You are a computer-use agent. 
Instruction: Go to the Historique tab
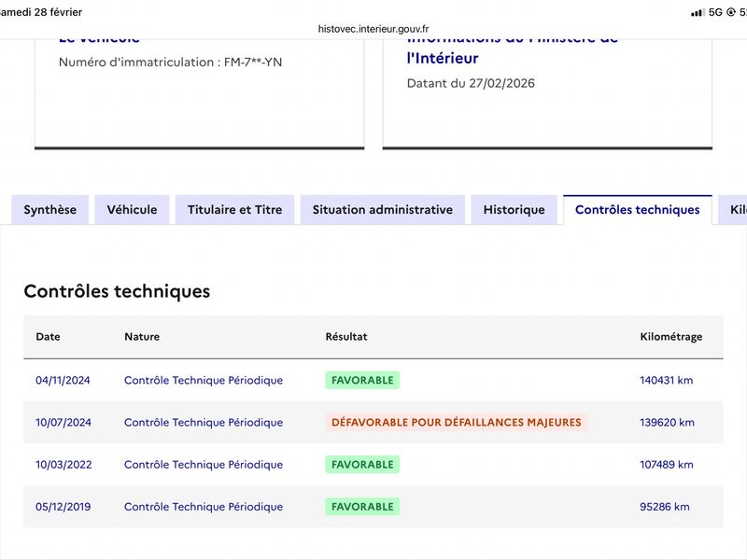[514, 210]
